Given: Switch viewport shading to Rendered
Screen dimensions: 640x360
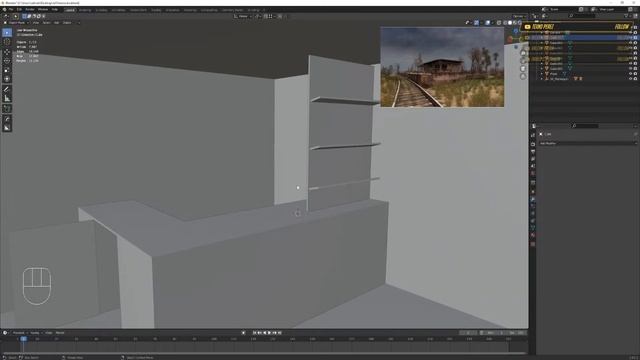Looking at the screenshot, I should point(520,23).
